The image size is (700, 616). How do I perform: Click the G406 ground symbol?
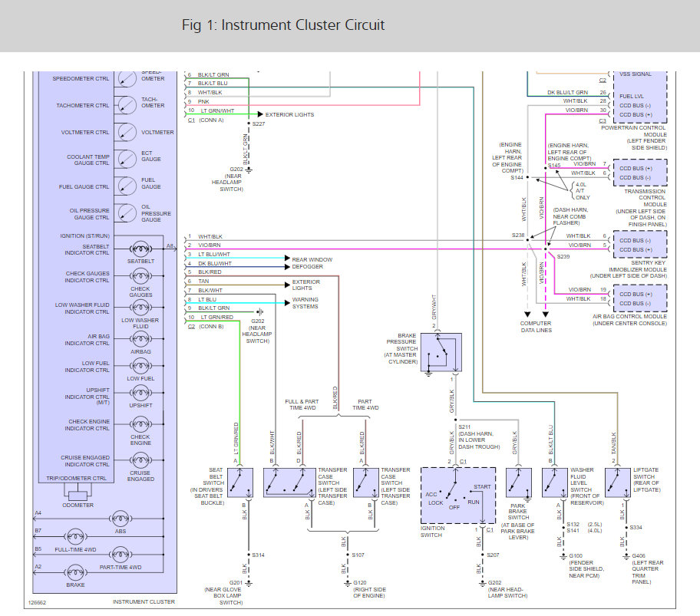coord(626,557)
